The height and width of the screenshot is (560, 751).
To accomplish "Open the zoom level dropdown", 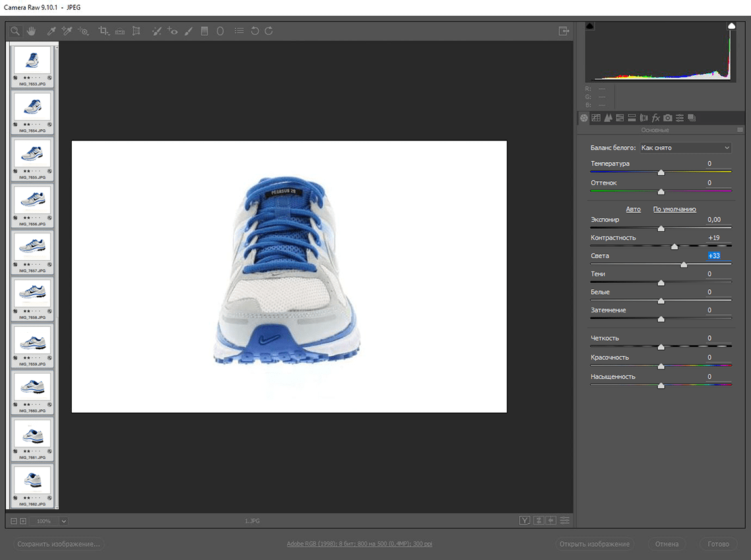I will tap(64, 521).
